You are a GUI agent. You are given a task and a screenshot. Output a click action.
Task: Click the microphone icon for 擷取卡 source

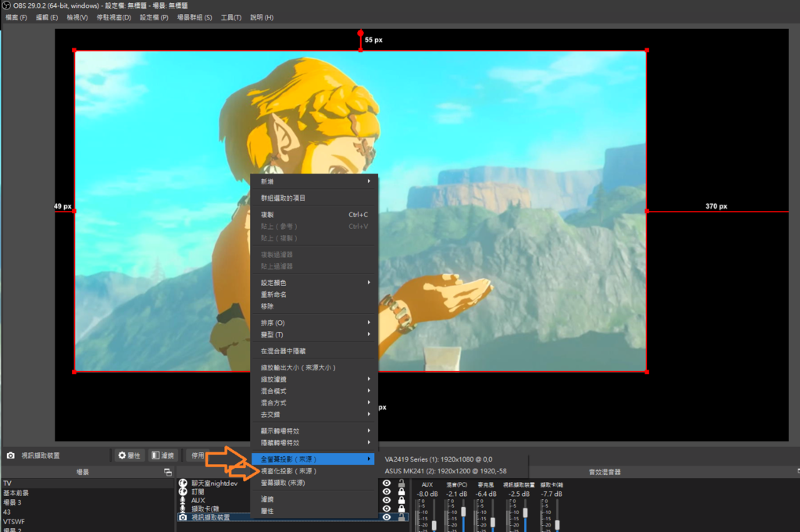(x=183, y=509)
